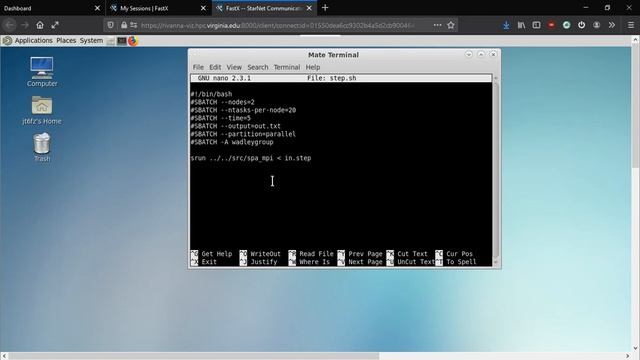The height and width of the screenshot is (360, 640).
Task: Show Firefox downloads arrow panel
Action: point(506,25)
